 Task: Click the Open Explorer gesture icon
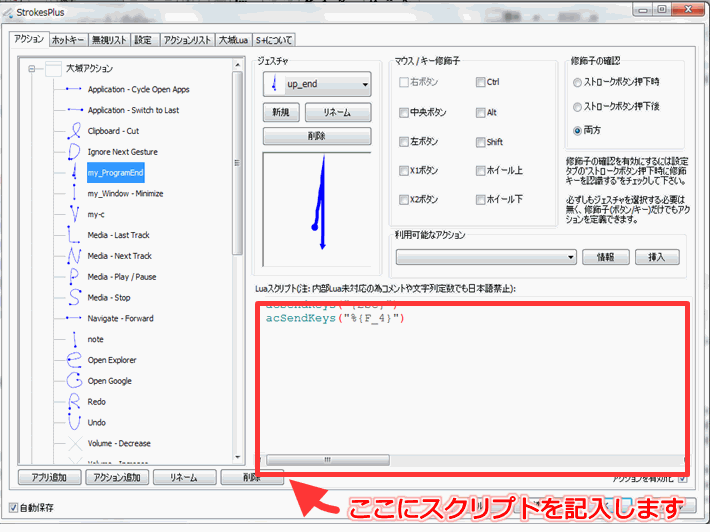72,360
